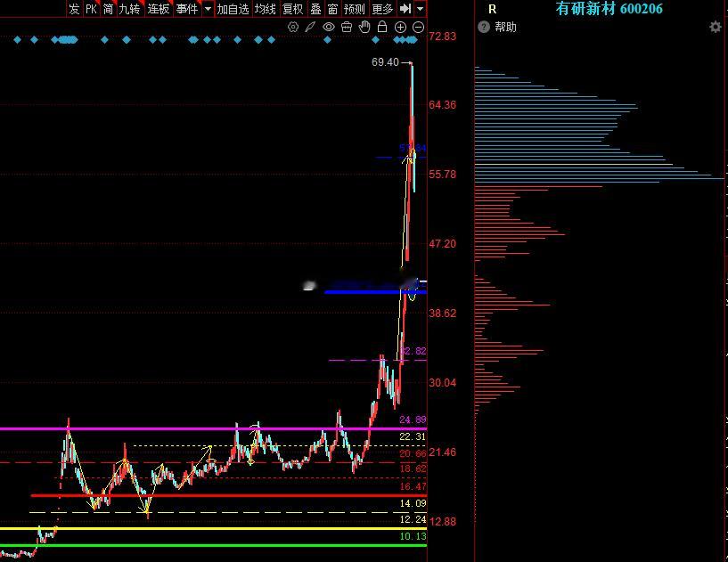This screenshot has width=728, height=562.
Task: Click the 55.78 price axis label
Action: click(443, 175)
